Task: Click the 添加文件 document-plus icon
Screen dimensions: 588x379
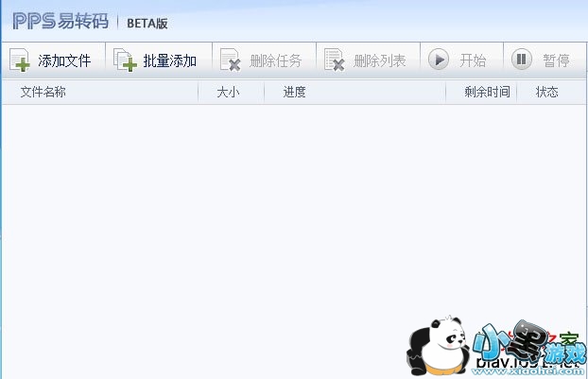Action: 20,60
